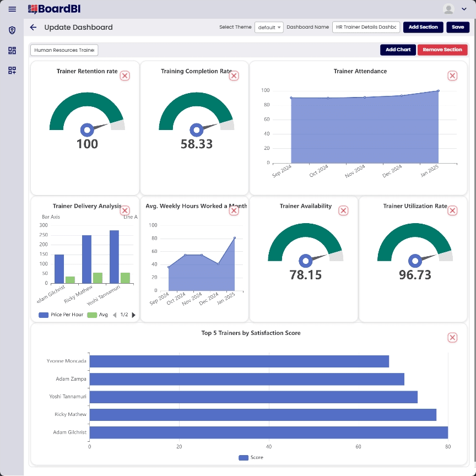476x476 pixels.
Task: Toggle the Score legend under Top 5 Trainers
Action: pyautogui.click(x=251, y=457)
